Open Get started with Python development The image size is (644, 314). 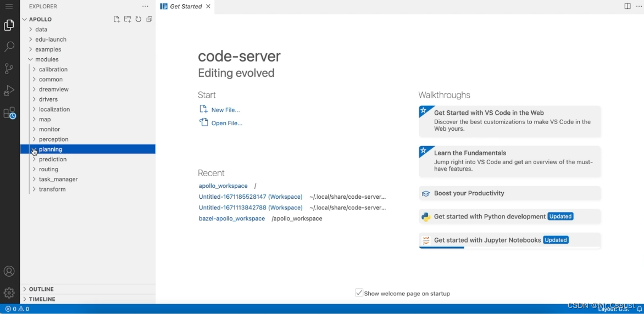click(x=510, y=216)
